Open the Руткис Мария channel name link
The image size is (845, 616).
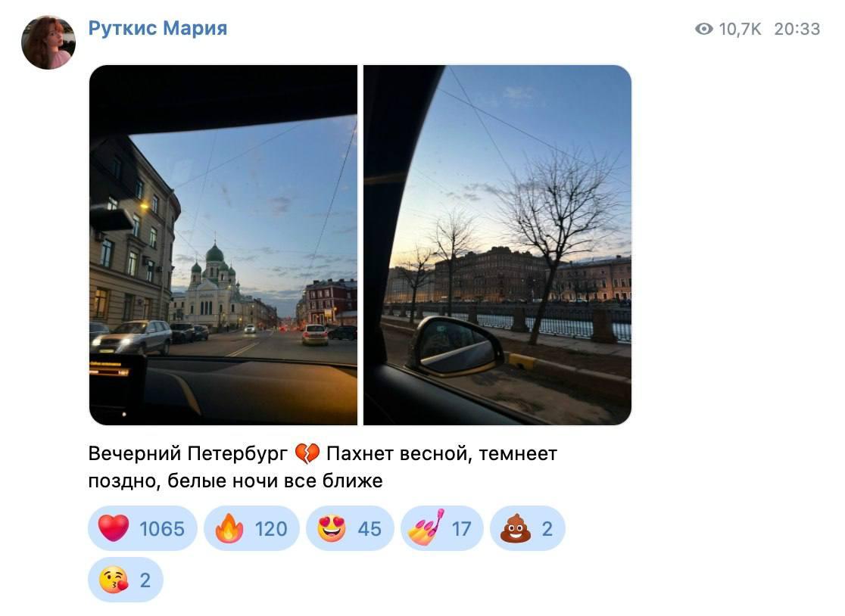(x=158, y=28)
